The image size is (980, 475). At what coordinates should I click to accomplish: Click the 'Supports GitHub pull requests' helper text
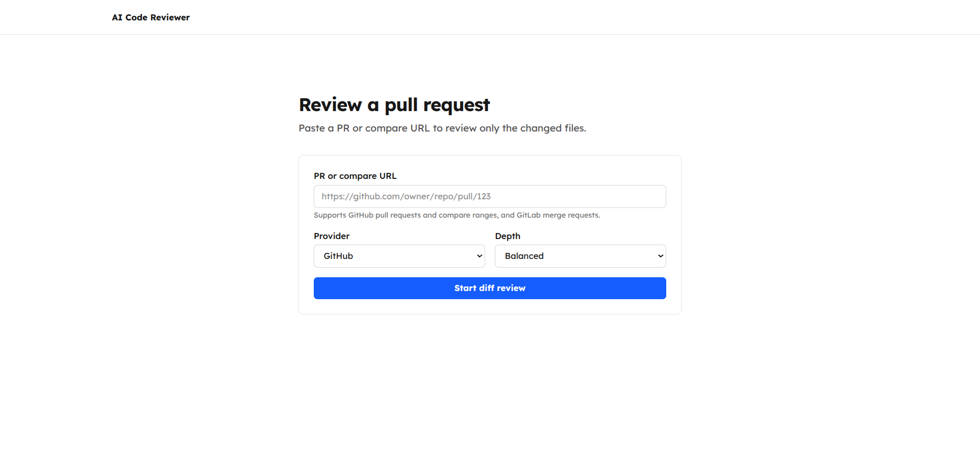click(457, 215)
